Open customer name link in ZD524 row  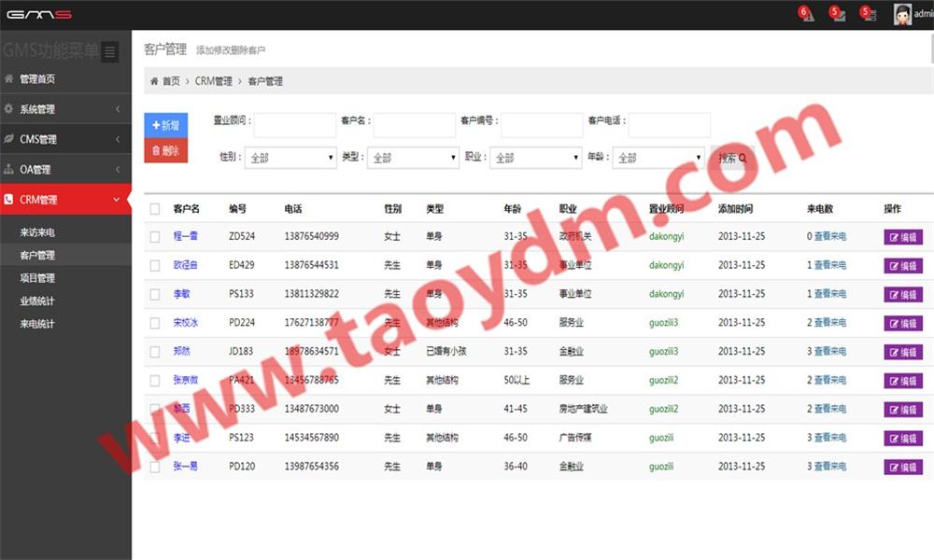[185, 236]
